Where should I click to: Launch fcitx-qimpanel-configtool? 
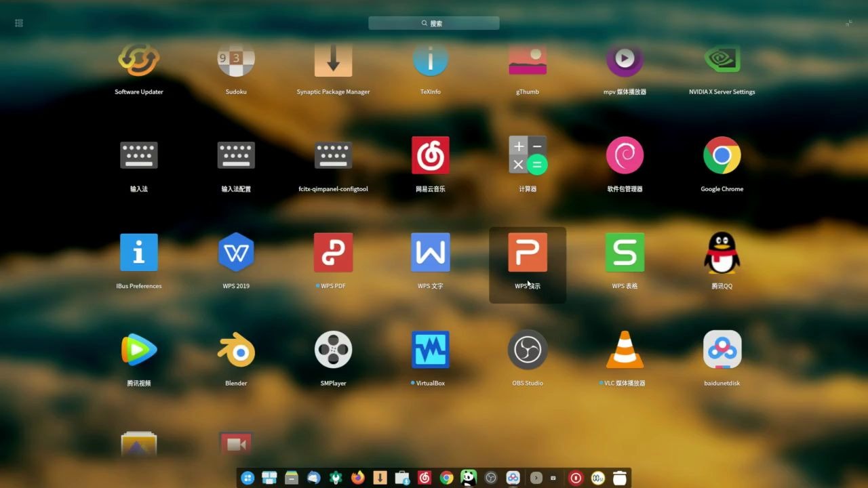[x=333, y=156]
